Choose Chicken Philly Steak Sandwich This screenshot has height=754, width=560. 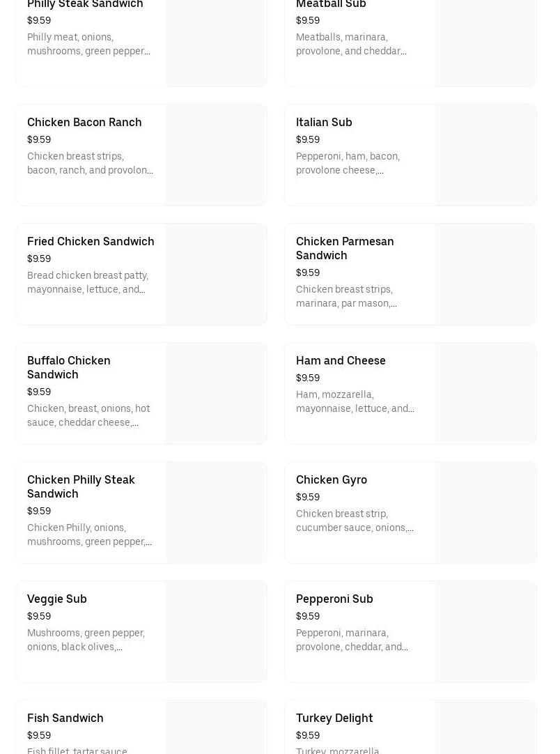(141, 513)
